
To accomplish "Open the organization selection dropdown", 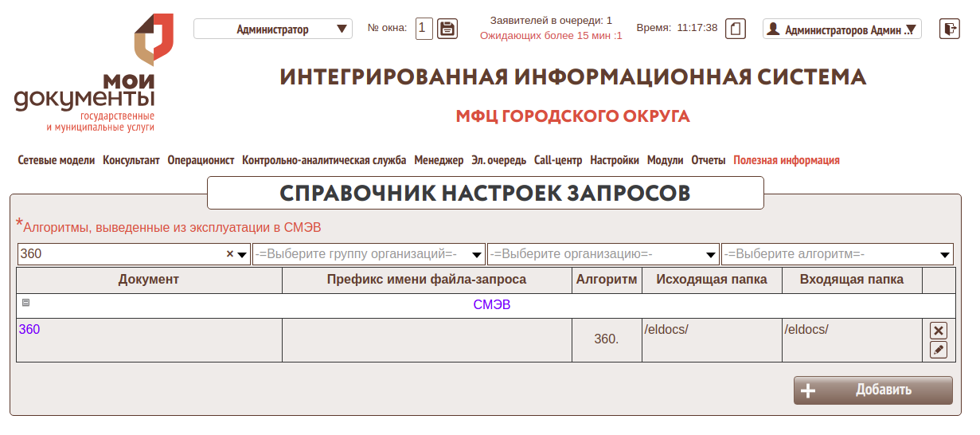I will pyautogui.click(x=603, y=254).
